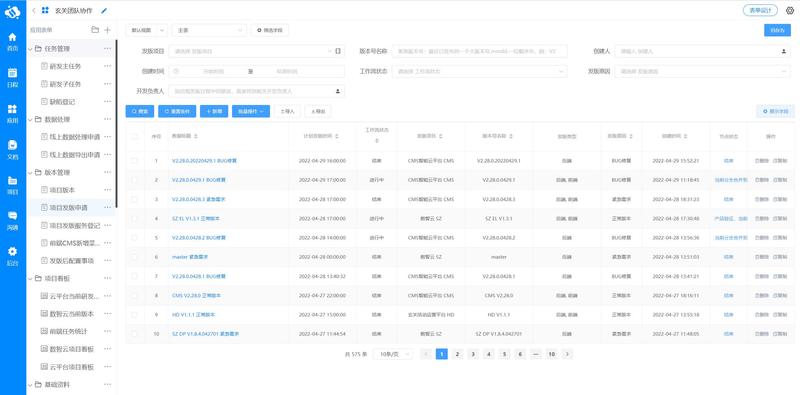Open more options for 前端任务统计

[x=107, y=331]
